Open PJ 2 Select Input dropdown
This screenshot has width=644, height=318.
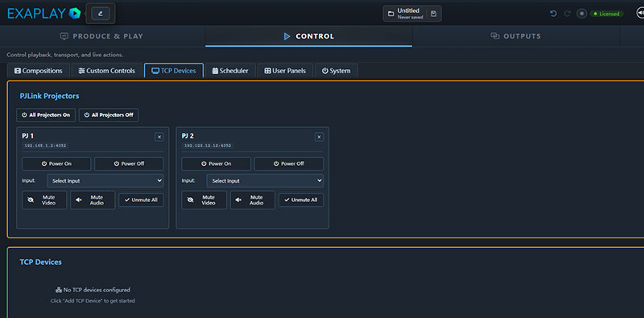265,181
